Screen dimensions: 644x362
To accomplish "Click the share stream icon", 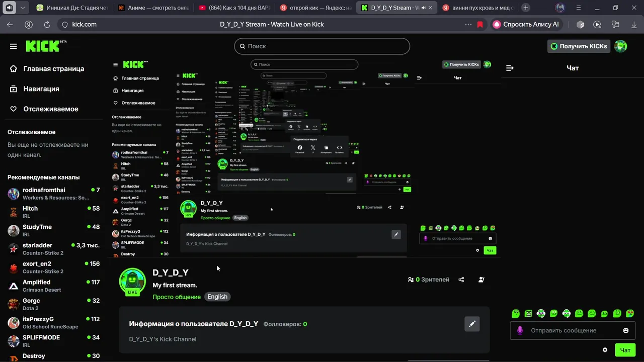I will coord(461,280).
